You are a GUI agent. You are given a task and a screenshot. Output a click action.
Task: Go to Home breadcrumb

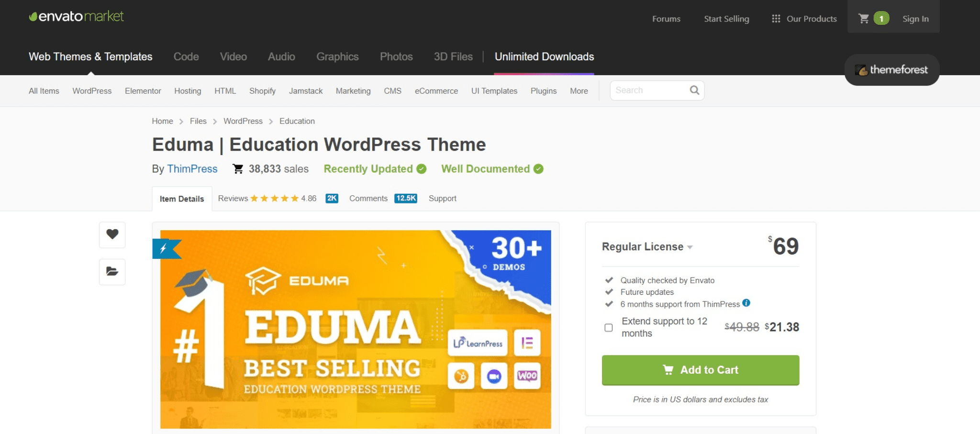(162, 121)
